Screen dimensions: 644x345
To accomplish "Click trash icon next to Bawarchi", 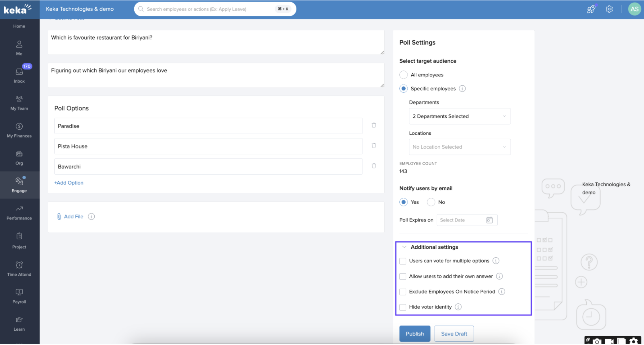I will (x=374, y=166).
